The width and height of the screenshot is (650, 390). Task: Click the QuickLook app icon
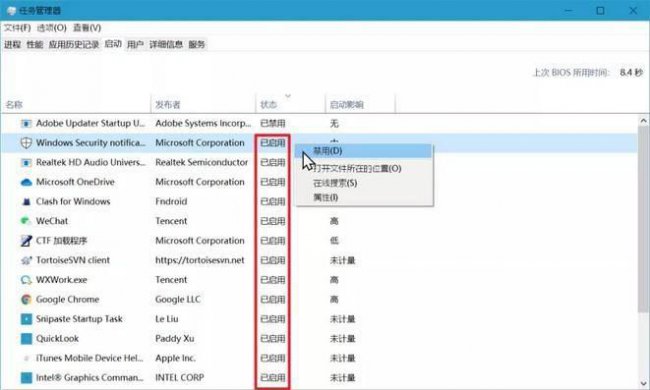tap(26, 339)
